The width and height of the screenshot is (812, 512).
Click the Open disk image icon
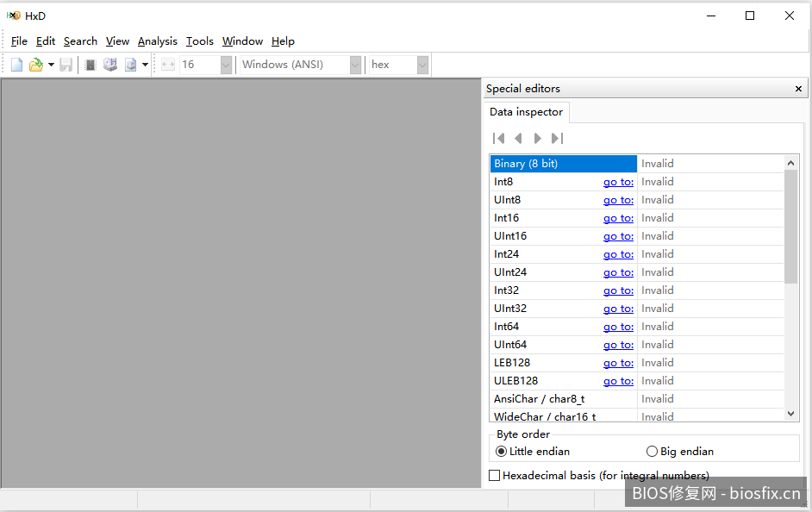(x=130, y=65)
